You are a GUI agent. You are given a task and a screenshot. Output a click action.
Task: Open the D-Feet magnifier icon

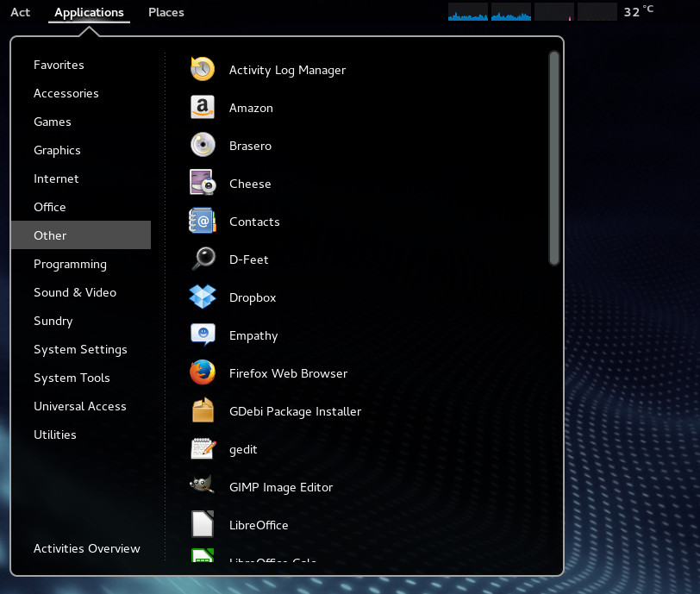[203, 259]
